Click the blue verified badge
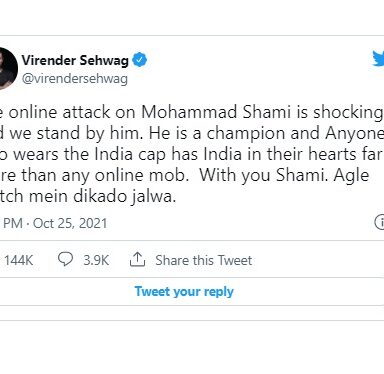Image resolution: width=384 pixels, height=374 pixels. (140, 60)
